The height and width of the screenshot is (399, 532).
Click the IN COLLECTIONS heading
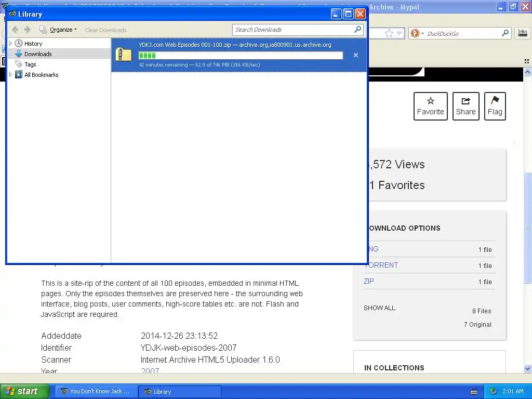pyautogui.click(x=394, y=368)
